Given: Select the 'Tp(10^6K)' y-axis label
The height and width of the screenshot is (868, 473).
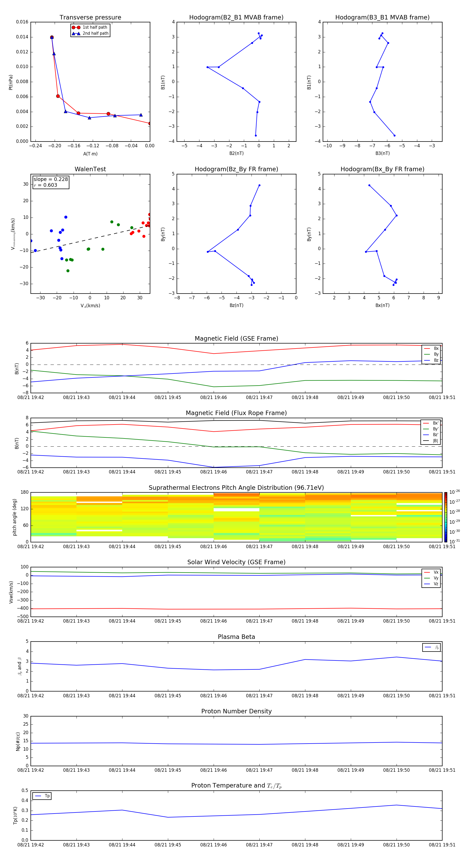Looking at the screenshot, I should [15, 815].
